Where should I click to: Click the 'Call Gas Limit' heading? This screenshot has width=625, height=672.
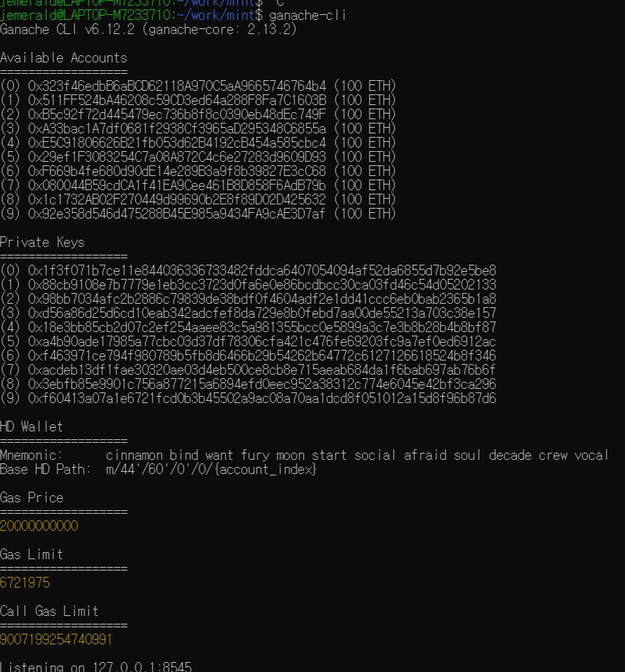pyautogui.click(x=49, y=611)
